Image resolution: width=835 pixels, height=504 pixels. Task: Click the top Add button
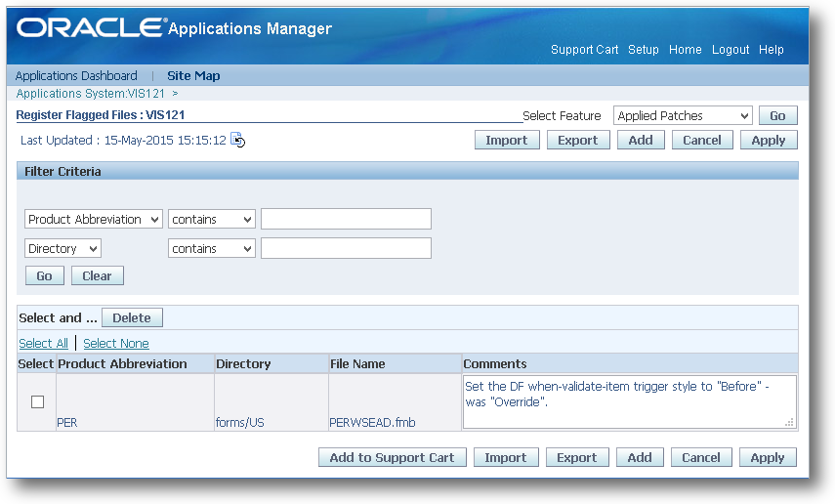click(641, 140)
